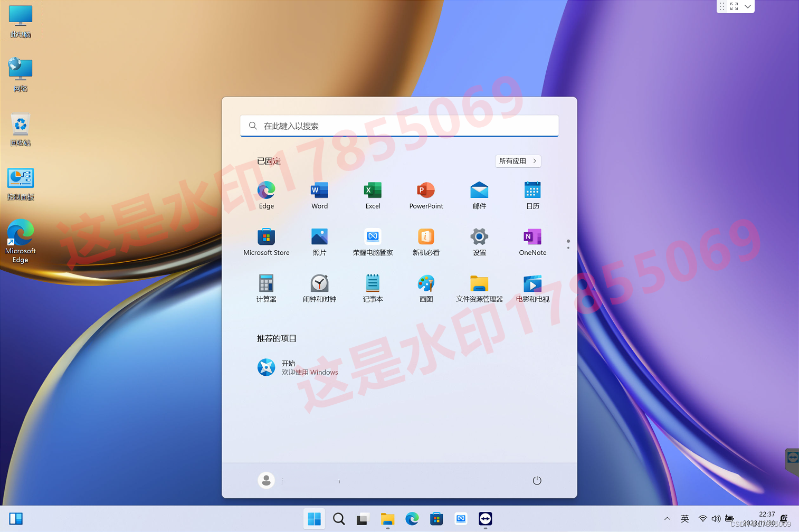This screenshot has height=532, width=799.
Task: Click the pinned apps page indicator dots
Action: [568, 244]
